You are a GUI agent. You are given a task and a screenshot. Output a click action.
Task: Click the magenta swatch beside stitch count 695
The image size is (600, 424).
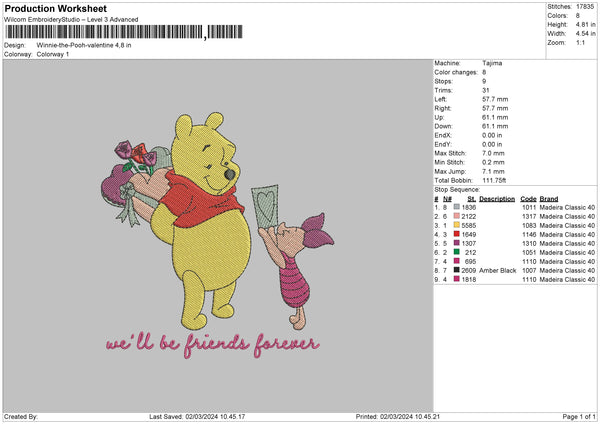457,261
